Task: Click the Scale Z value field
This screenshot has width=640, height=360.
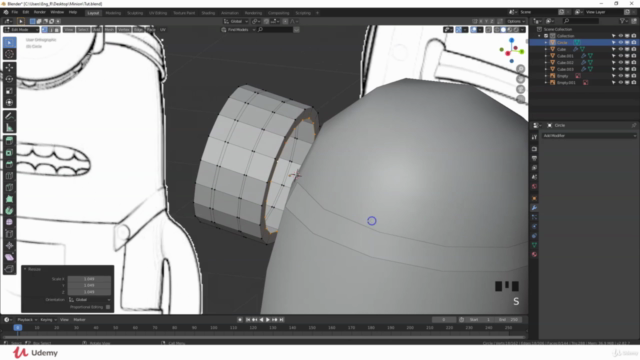Action: pyautogui.click(x=89, y=292)
